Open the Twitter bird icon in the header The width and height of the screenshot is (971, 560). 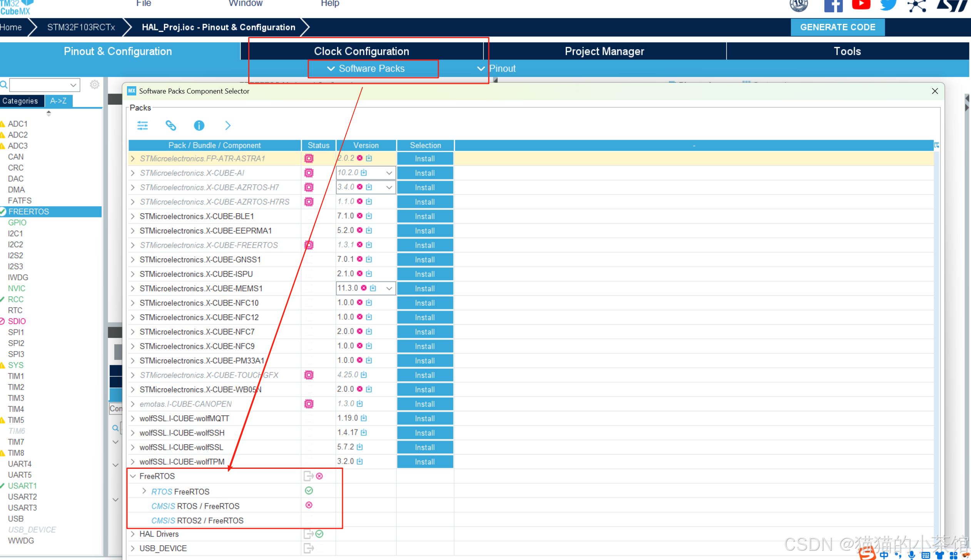point(888,5)
